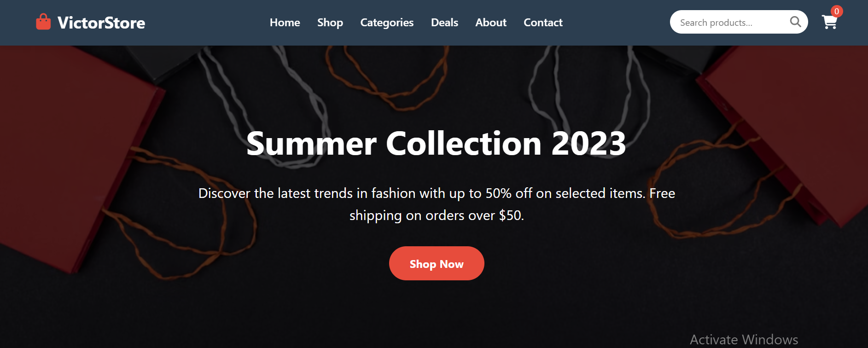Open the shopping cart icon
This screenshot has width=868, height=348.
click(x=829, y=22)
